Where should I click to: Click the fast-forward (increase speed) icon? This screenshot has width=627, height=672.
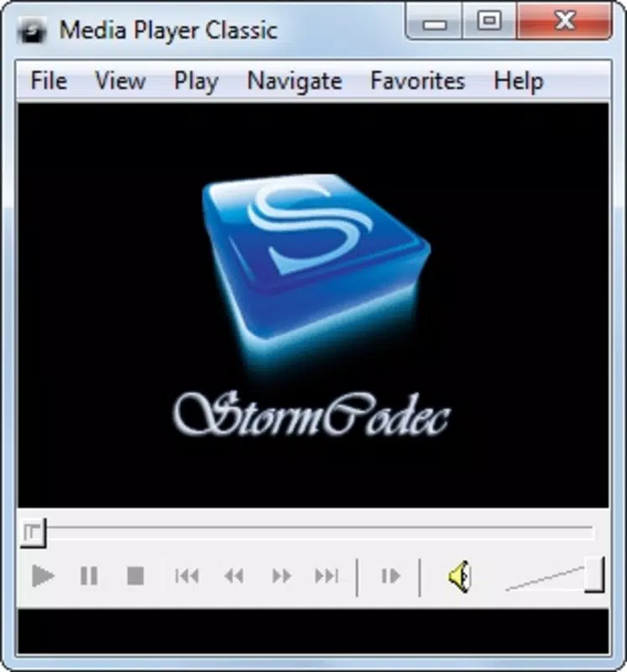coord(281,575)
